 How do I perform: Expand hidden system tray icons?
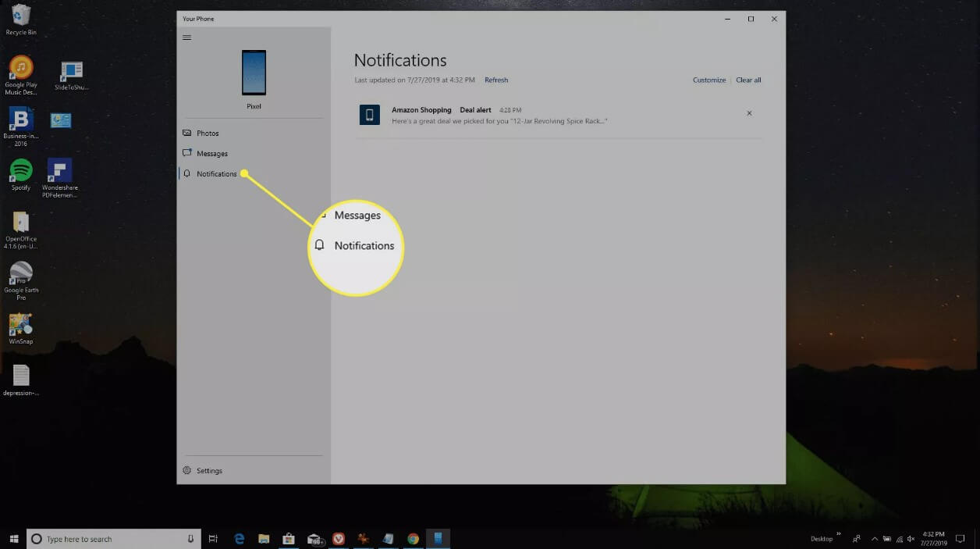pos(874,539)
